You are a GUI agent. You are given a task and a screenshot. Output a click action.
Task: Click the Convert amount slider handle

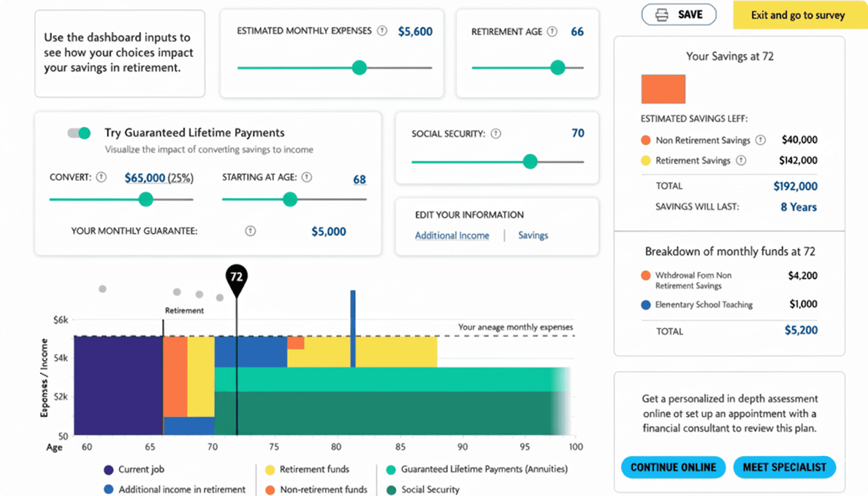pyautogui.click(x=146, y=199)
